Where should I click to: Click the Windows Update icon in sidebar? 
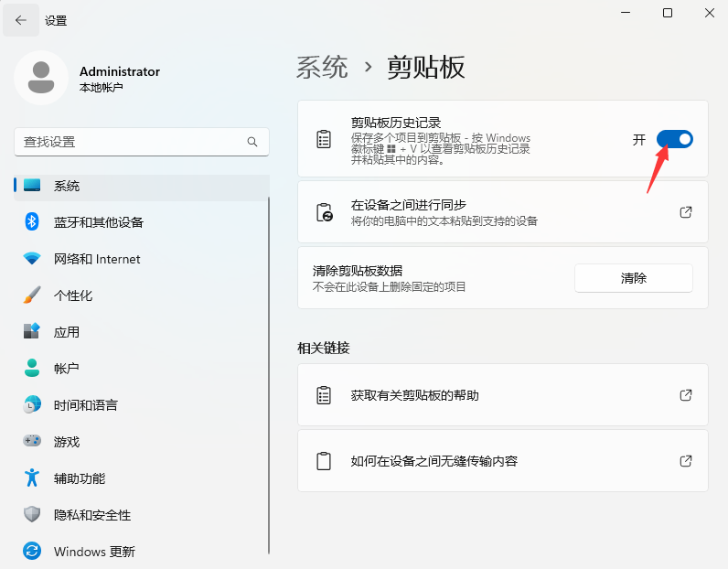32,552
